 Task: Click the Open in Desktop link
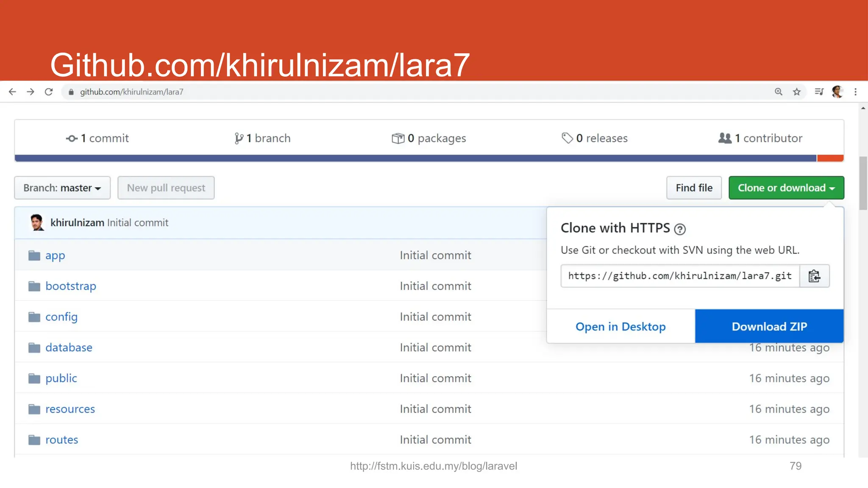click(620, 326)
